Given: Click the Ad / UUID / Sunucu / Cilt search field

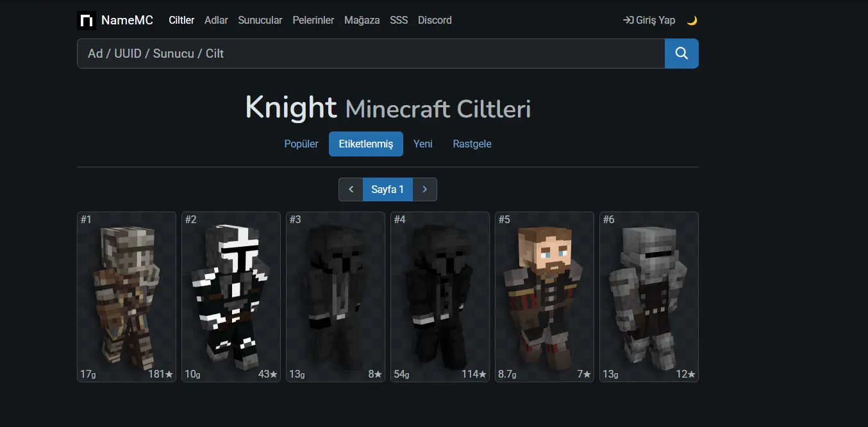Looking at the screenshot, I should [371, 53].
